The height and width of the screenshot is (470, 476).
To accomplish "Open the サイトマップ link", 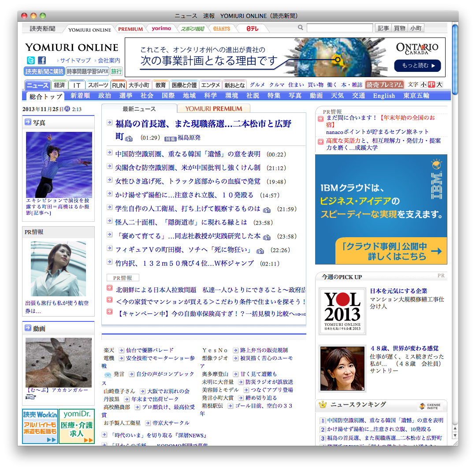I will [x=75, y=60].
